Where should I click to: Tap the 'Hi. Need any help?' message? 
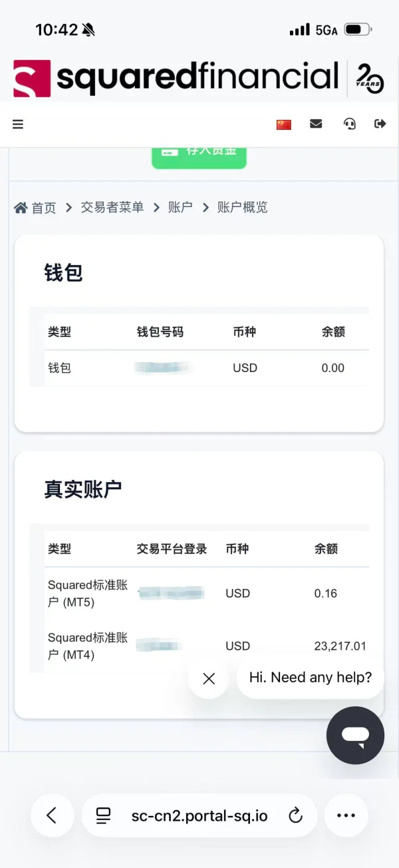coord(311,678)
